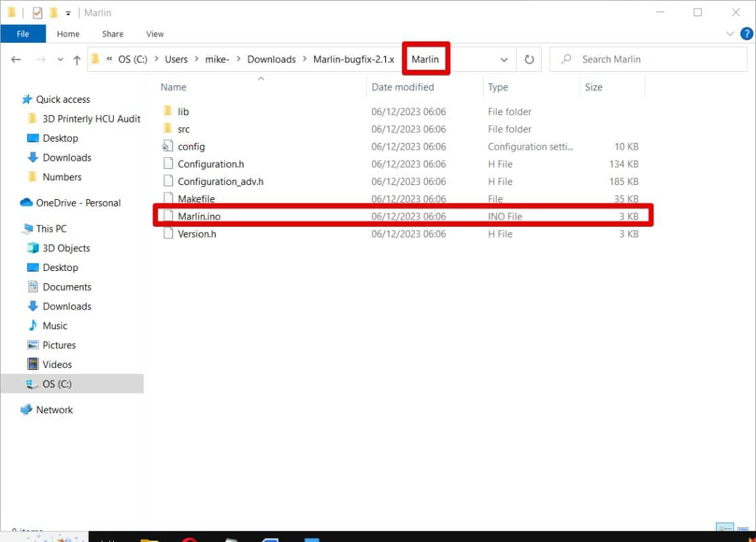Open the Customize Quick Access Toolbar dropdown

[x=68, y=14]
